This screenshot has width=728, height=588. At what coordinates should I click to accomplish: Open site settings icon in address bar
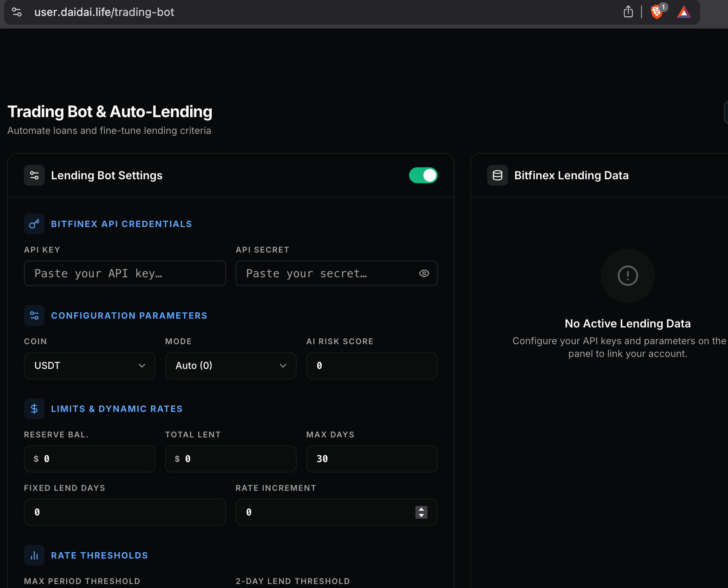point(17,12)
